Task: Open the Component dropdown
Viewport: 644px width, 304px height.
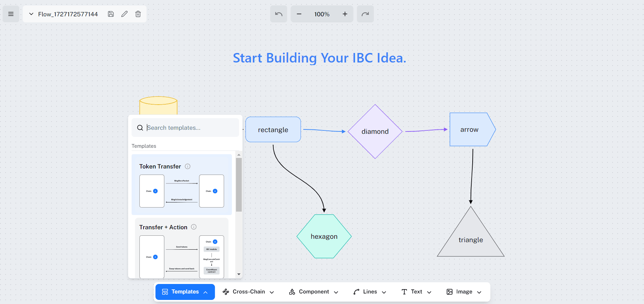Action: (x=313, y=292)
